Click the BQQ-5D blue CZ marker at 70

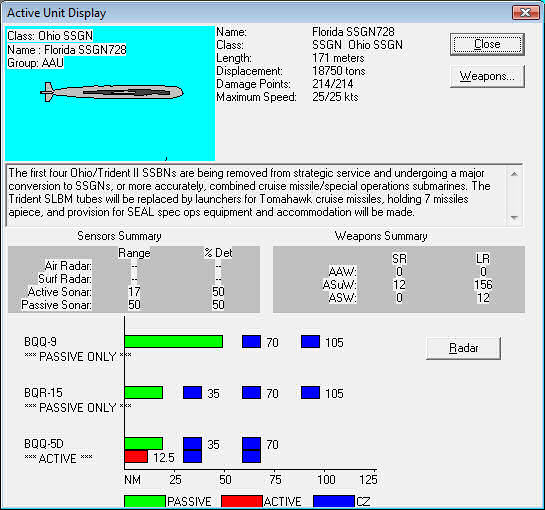tap(251, 450)
